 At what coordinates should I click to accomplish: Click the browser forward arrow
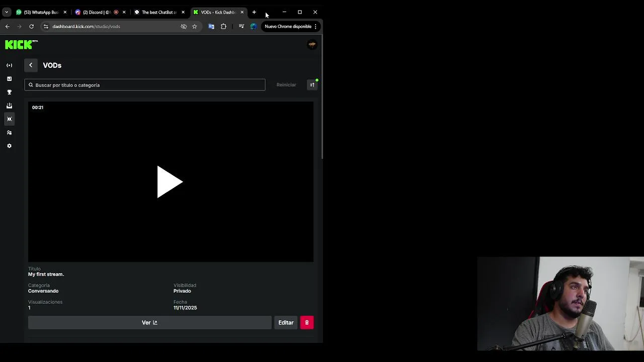click(x=19, y=27)
